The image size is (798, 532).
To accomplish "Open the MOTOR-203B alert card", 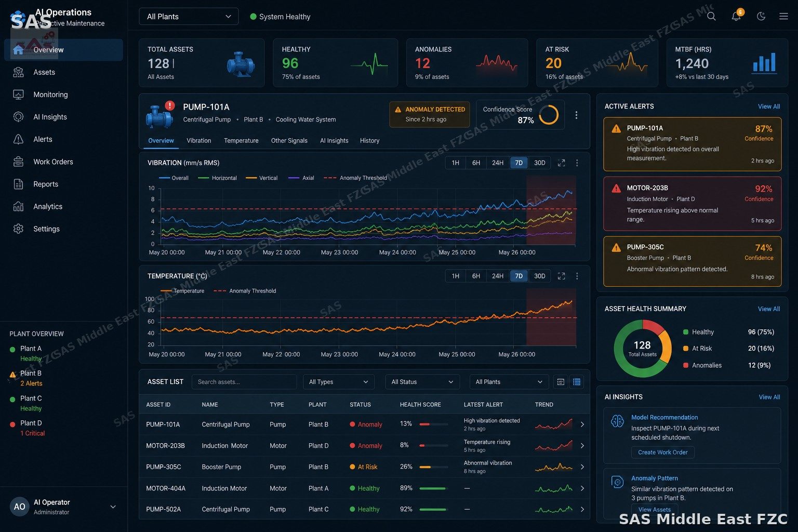I will [x=693, y=204].
